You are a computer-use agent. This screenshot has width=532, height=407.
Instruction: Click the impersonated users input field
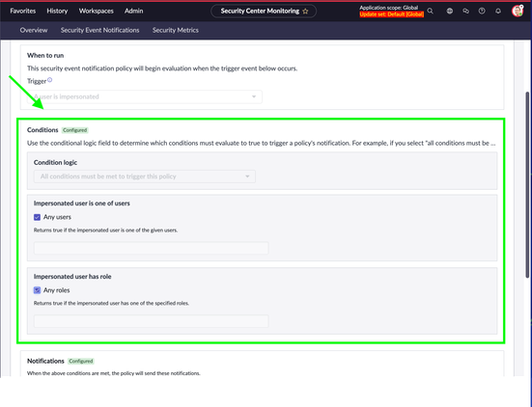click(151, 248)
